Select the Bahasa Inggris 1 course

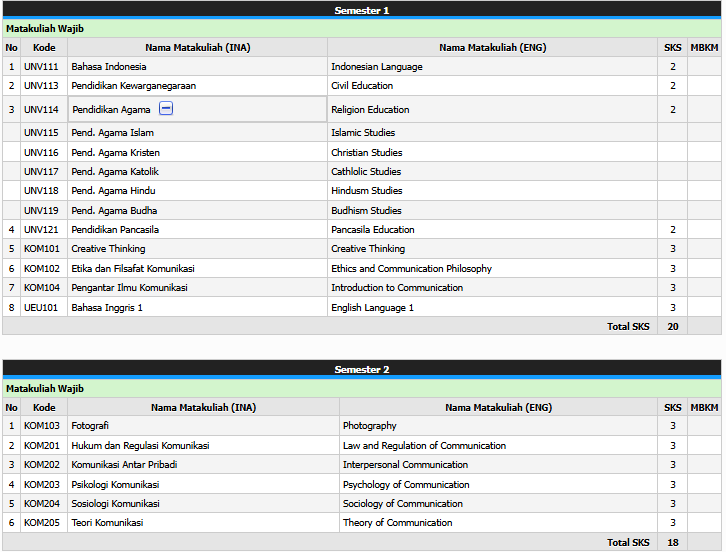[107, 308]
